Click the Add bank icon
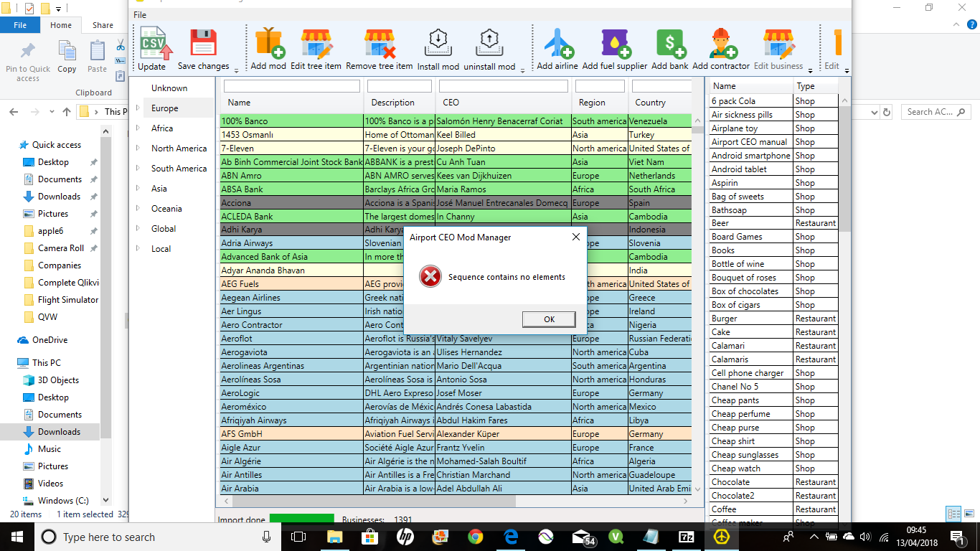The height and width of the screenshot is (551, 980). pos(671,43)
